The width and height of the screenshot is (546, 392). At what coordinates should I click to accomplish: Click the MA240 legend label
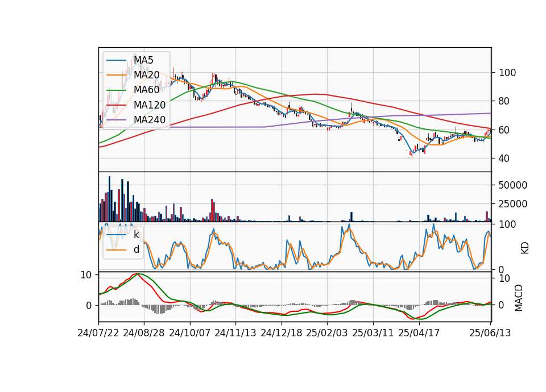150,120
